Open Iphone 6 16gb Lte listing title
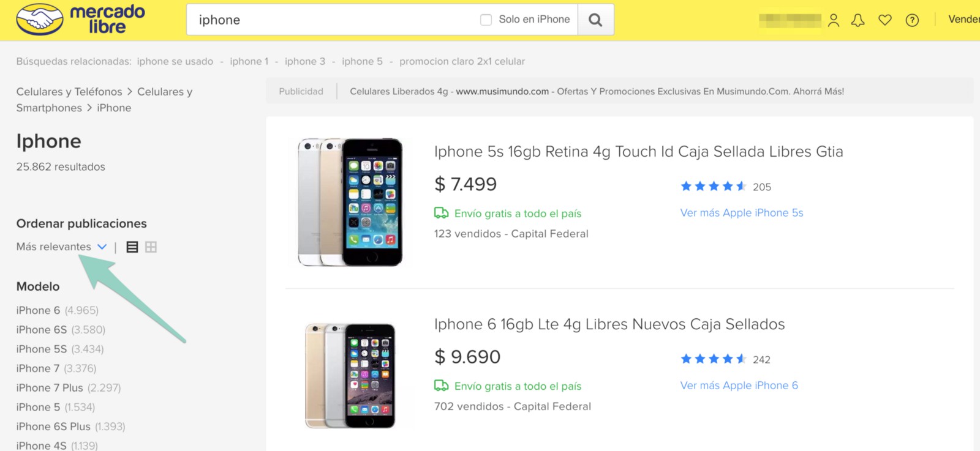Screen dimensions: 980x451 (x=609, y=324)
